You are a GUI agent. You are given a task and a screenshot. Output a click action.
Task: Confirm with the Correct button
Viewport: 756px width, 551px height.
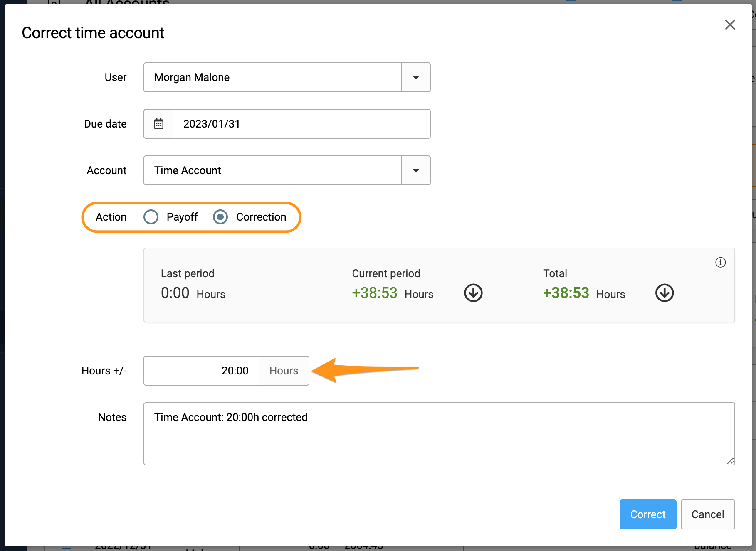tap(648, 514)
